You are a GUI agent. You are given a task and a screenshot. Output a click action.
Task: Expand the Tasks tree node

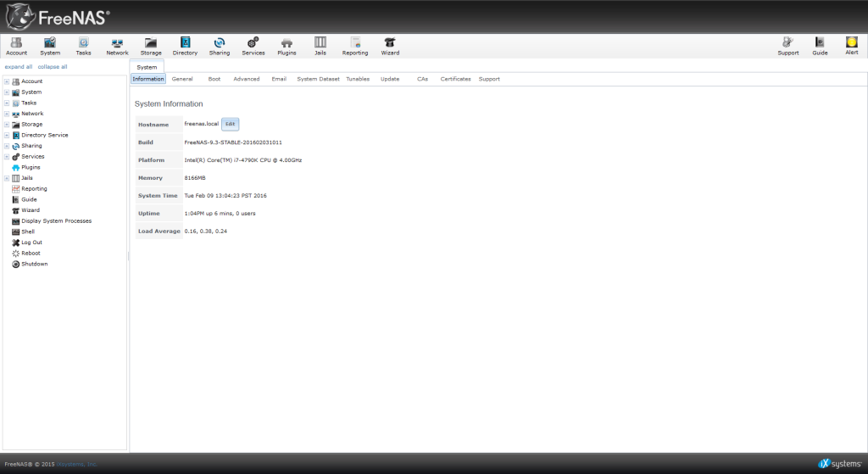point(7,103)
